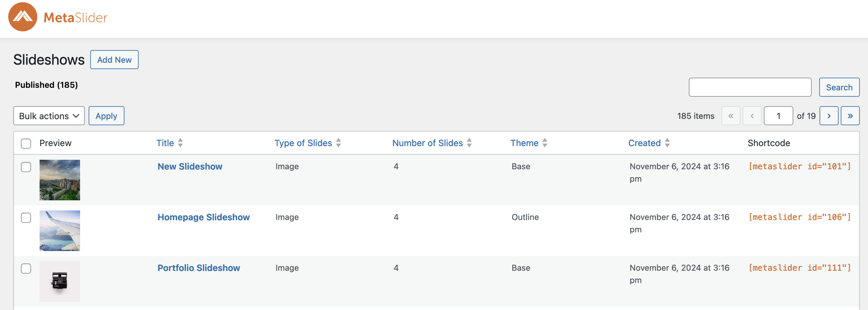The image size is (868, 310).
Task: Mark the Portfolio Slideshow checkbox
Action: 26,268
